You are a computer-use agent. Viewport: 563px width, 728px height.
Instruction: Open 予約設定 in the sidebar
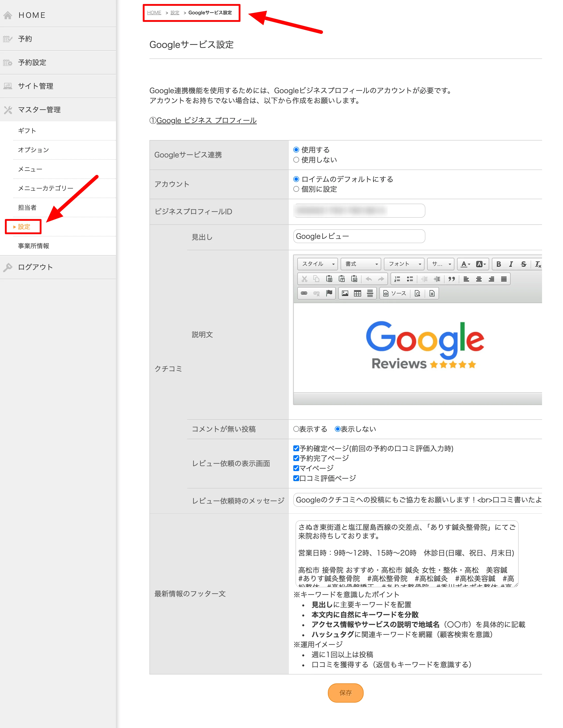coord(58,62)
